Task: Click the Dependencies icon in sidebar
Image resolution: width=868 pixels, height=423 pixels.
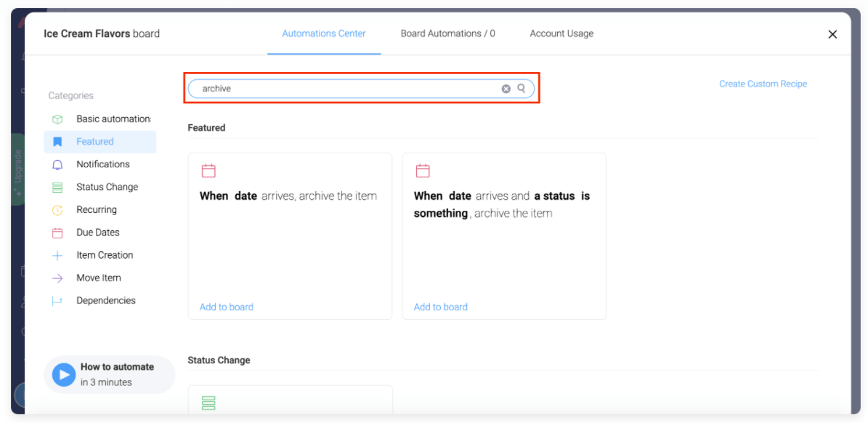Action: (57, 301)
